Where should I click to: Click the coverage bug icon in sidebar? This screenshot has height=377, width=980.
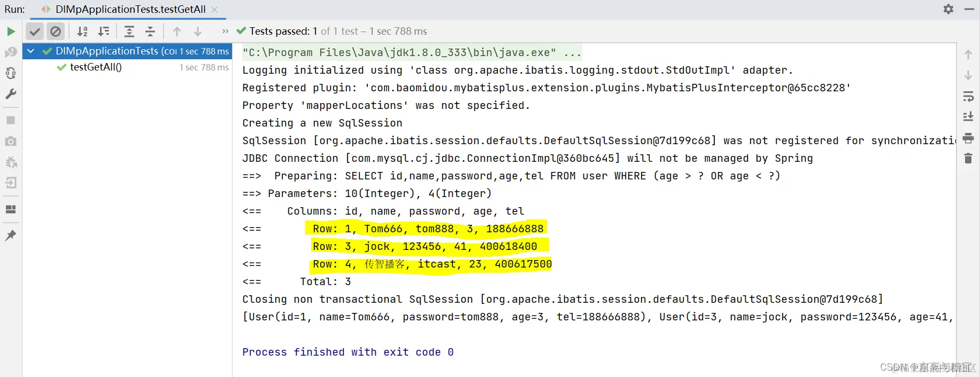tap(11, 162)
